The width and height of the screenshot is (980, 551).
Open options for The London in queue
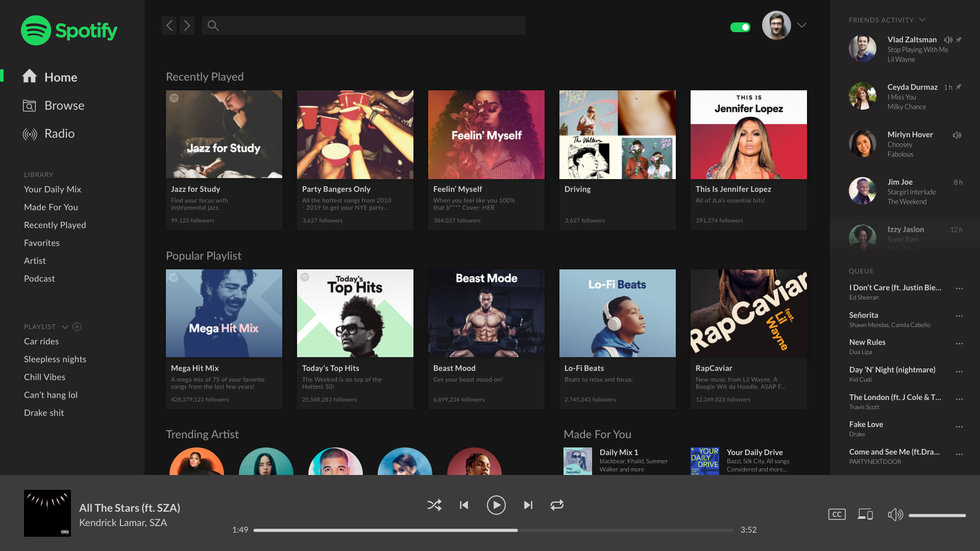point(959,399)
